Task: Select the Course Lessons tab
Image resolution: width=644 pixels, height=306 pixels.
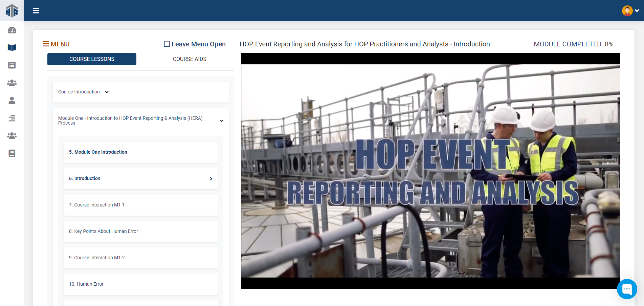Action: (x=92, y=59)
